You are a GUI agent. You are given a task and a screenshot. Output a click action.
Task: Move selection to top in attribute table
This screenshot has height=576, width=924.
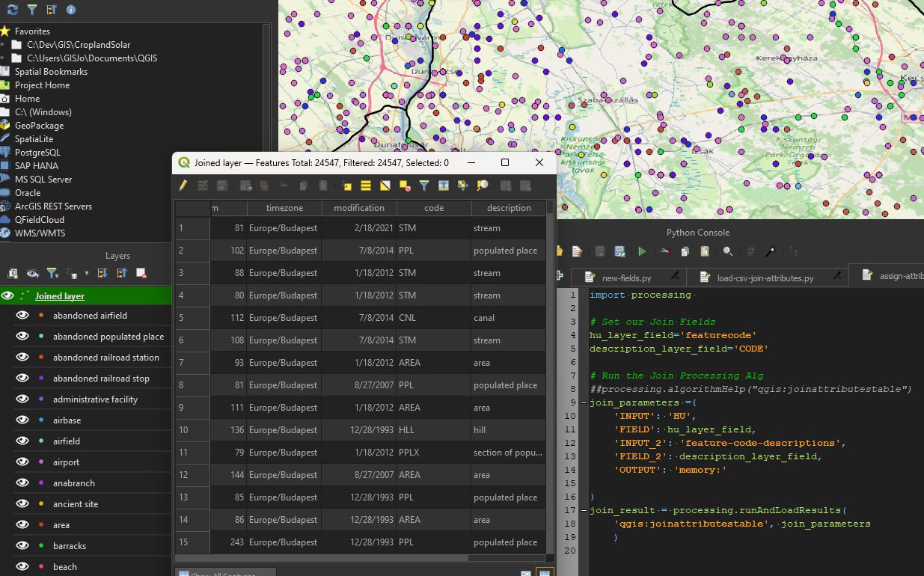[444, 186]
